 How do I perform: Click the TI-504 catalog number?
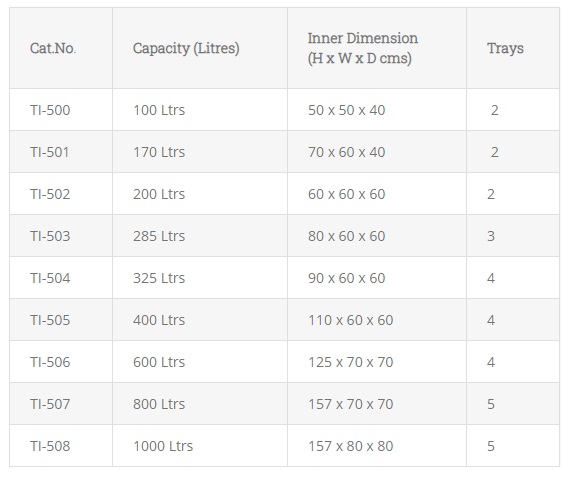pyautogui.click(x=50, y=278)
